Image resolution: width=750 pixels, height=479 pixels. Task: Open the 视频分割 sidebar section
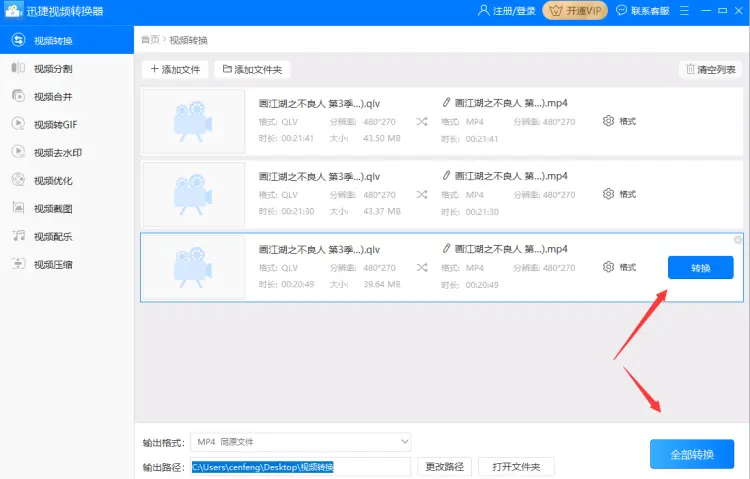66,68
